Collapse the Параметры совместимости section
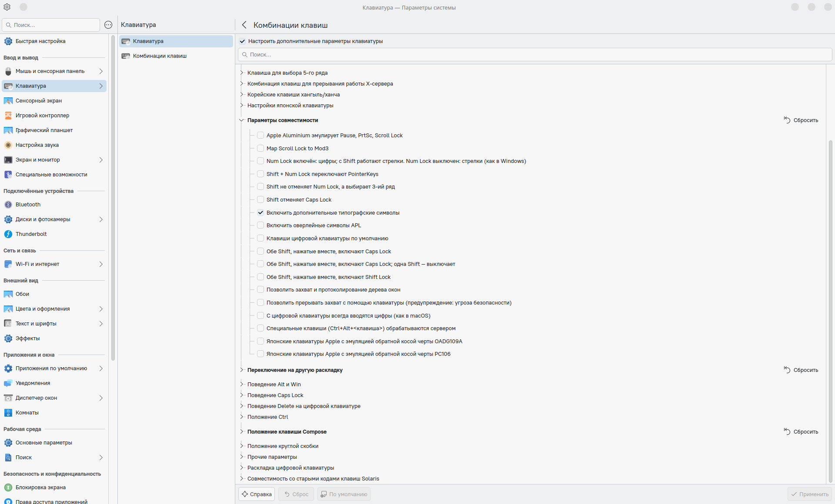Image resolution: width=835 pixels, height=504 pixels. [x=242, y=120]
